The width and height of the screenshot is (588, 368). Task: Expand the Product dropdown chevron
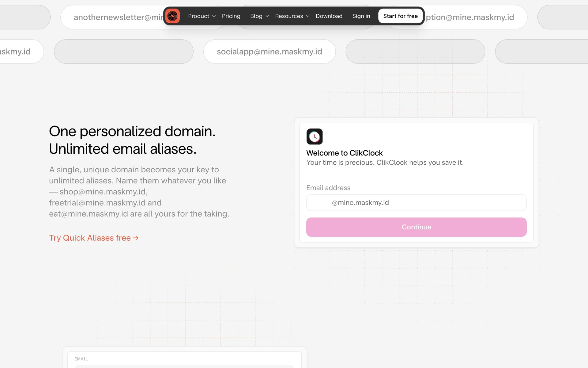point(214,16)
